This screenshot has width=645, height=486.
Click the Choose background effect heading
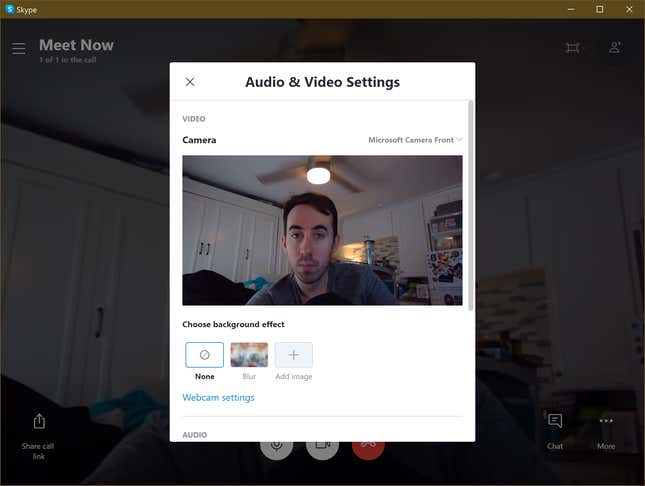pos(233,324)
